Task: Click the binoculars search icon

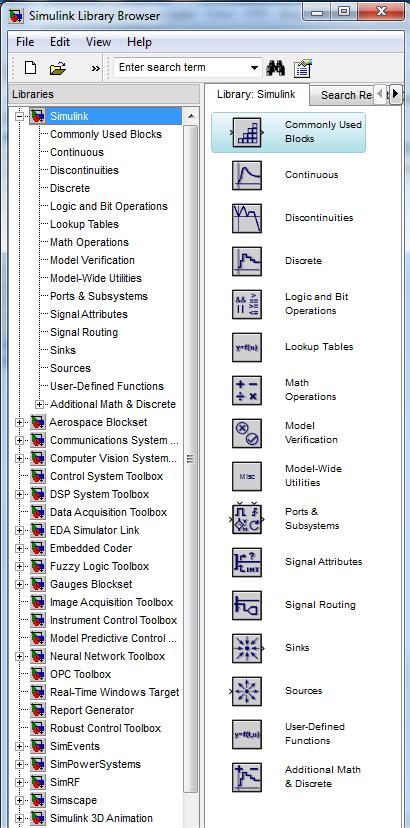Action: [x=276, y=68]
